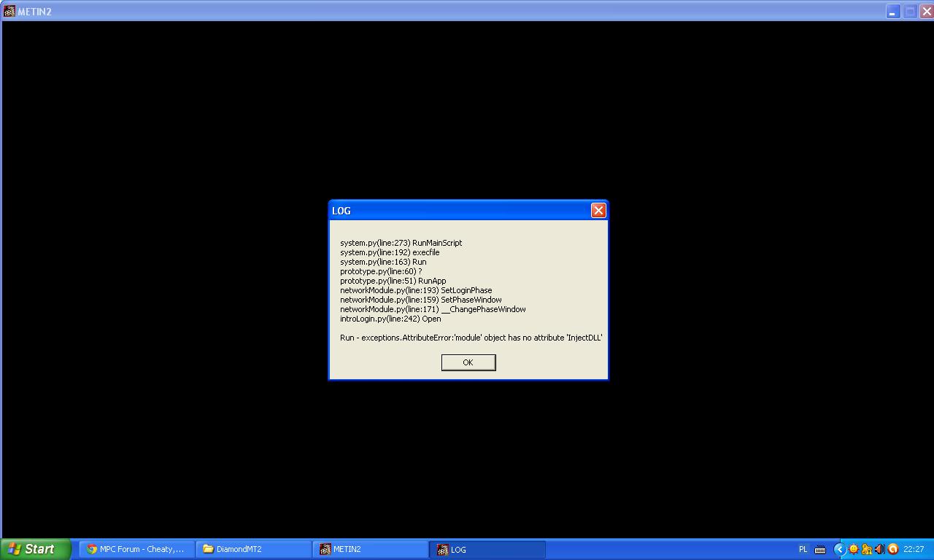The width and height of the screenshot is (934, 560).
Task: Close the LOG error dialog
Action: [x=598, y=211]
